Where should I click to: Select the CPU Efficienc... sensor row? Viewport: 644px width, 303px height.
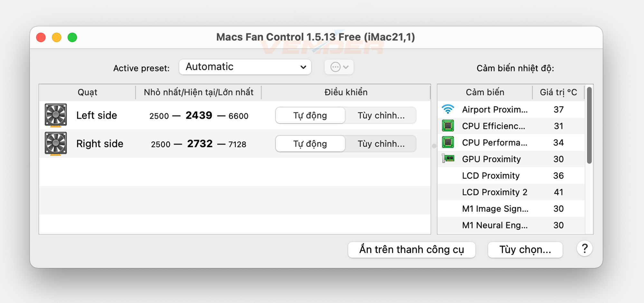pos(511,126)
